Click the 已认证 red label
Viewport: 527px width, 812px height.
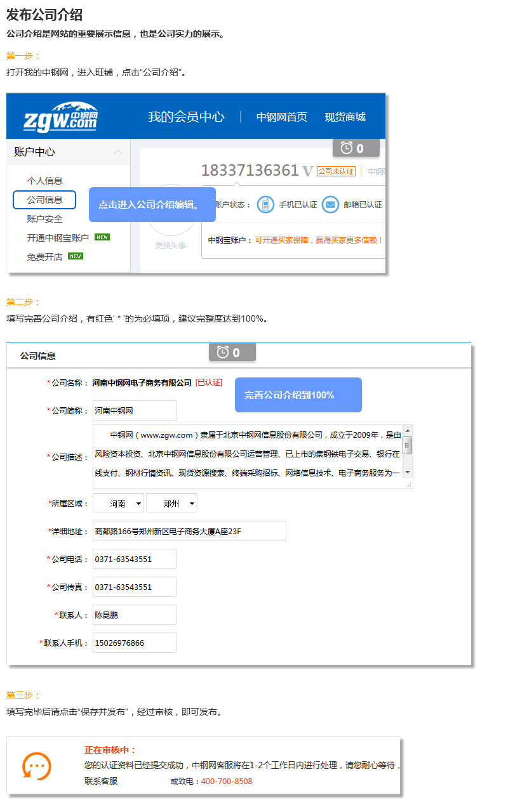point(209,383)
